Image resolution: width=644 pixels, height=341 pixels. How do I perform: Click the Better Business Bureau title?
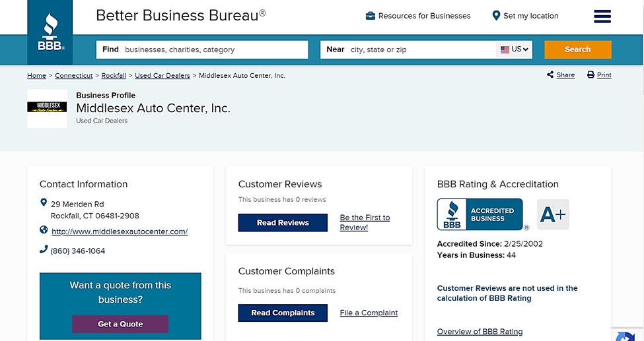tap(181, 16)
